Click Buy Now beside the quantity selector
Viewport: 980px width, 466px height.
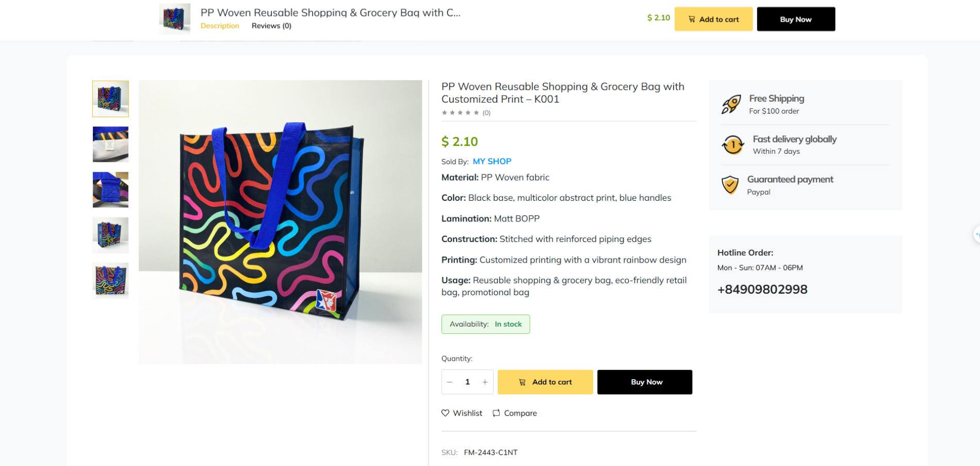[645, 382]
